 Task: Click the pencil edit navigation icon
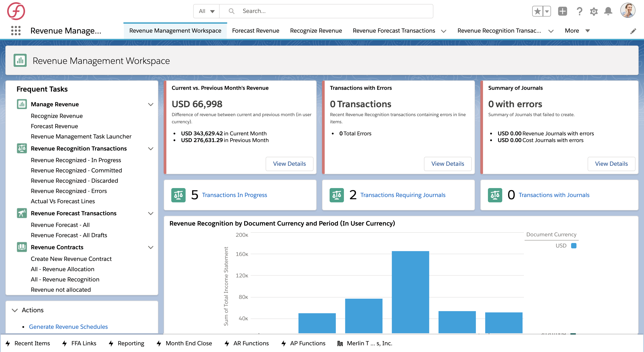point(633,31)
